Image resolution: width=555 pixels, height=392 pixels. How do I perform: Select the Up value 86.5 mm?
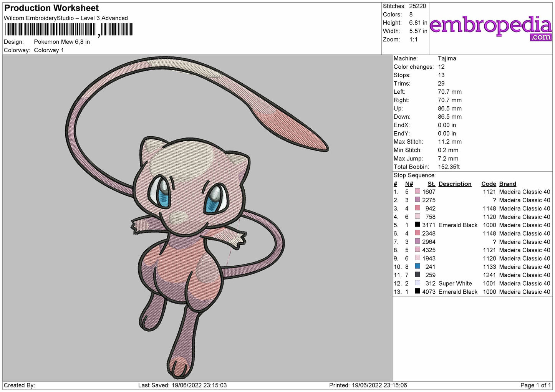450,109
